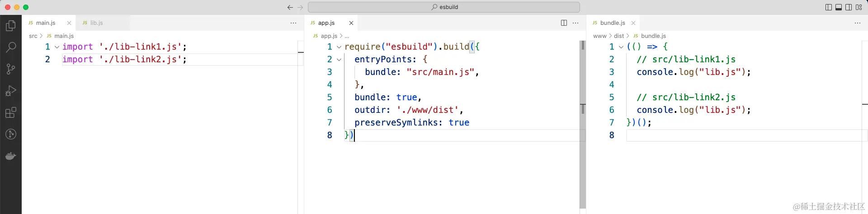This screenshot has width=868, height=214.
Task: Open the Run and Debug view
Action: point(11,91)
